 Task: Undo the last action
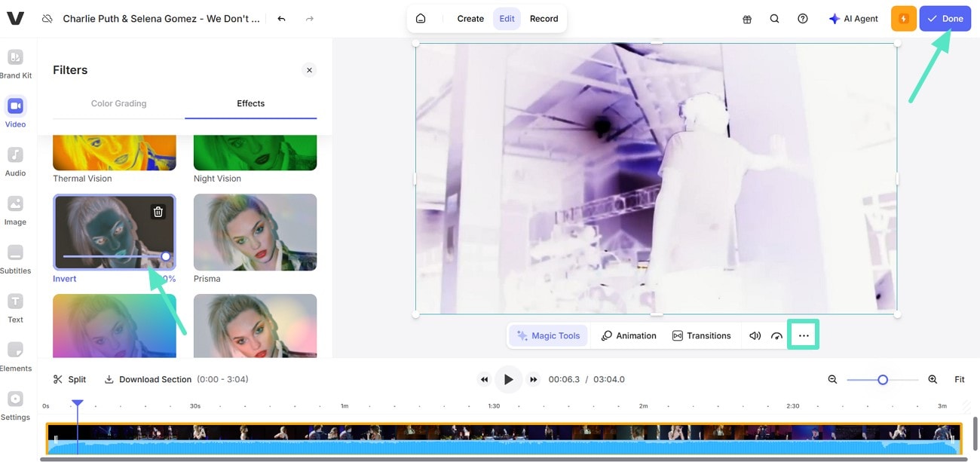point(281,19)
